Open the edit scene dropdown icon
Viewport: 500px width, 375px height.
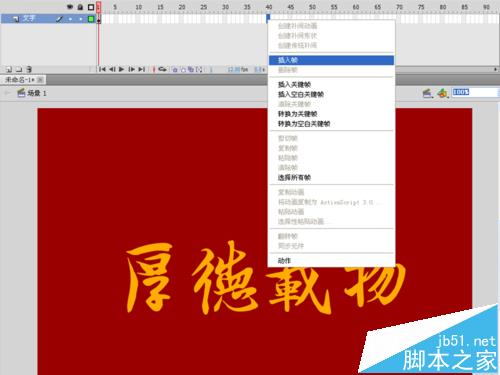tap(428, 93)
